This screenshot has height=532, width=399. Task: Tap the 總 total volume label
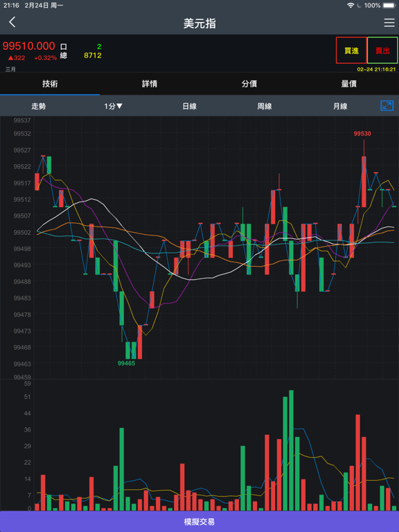click(64, 55)
